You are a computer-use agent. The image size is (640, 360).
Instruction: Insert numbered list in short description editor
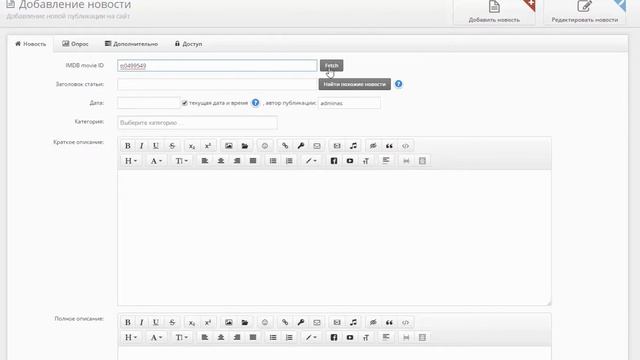(x=289, y=161)
